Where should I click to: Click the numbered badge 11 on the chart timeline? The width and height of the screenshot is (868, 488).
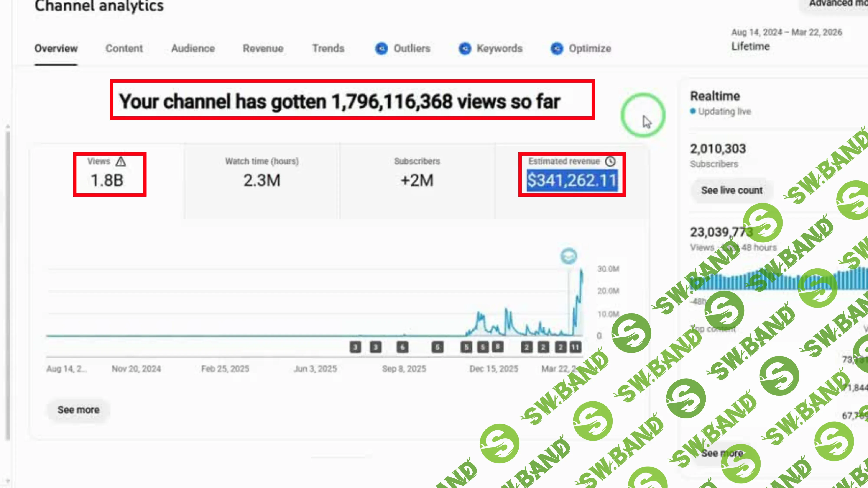pyautogui.click(x=575, y=347)
